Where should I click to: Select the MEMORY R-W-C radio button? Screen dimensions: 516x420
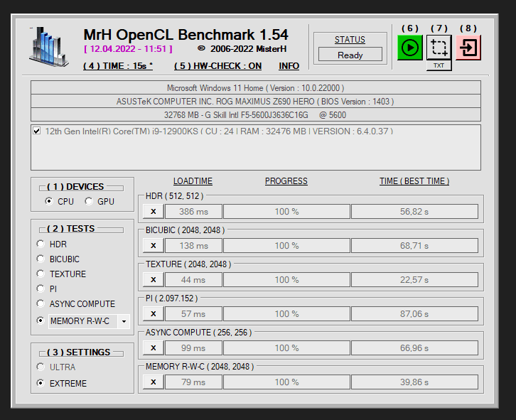point(41,321)
